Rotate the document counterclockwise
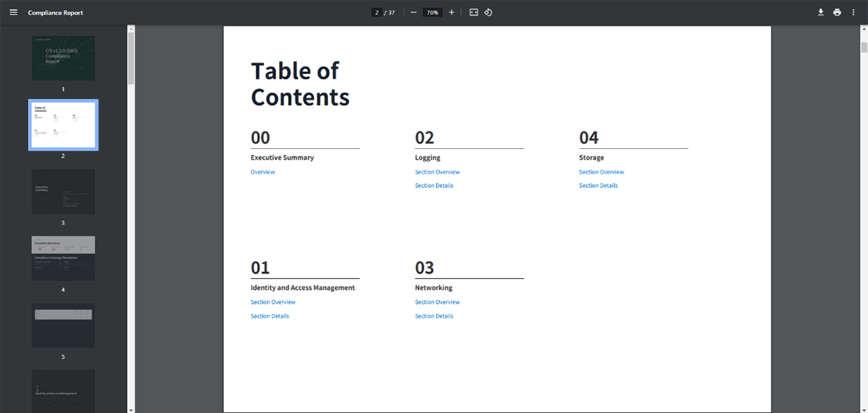 pyautogui.click(x=488, y=12)
